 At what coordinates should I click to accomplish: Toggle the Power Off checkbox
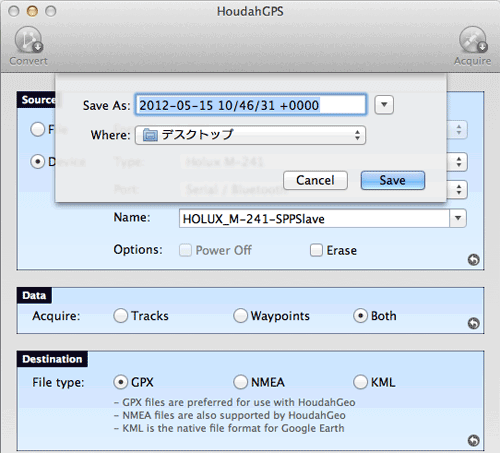point(185,250)
